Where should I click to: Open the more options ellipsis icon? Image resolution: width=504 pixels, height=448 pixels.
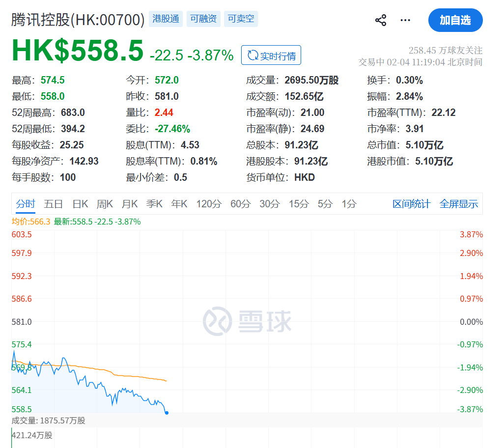[405, 20]
